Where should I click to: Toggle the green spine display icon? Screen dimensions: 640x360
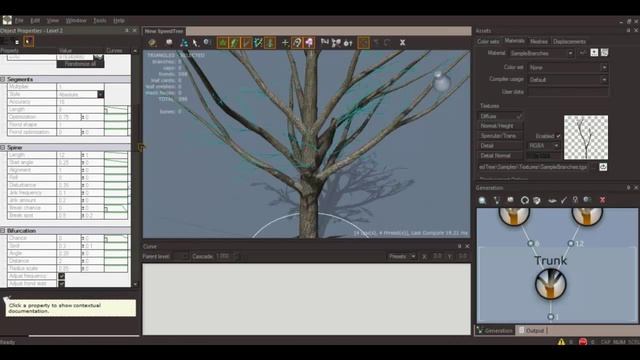(x=270, y=42)
